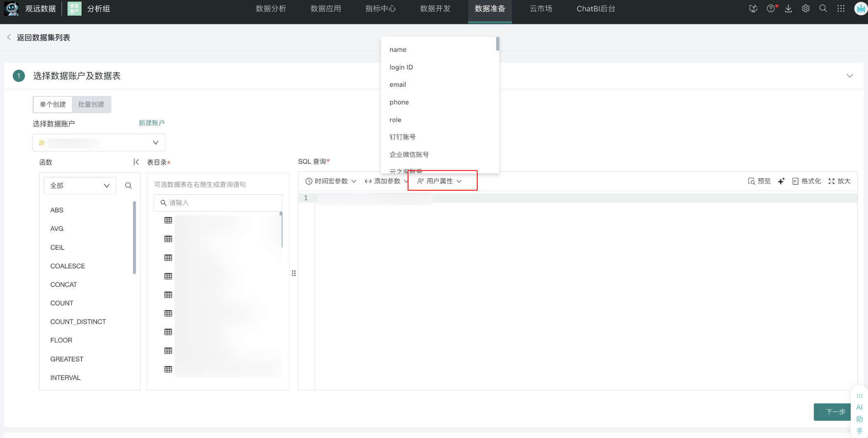This screenshot has height=438, width=868.
Task: Open the download icon in top bar
Action: pos(788,9)
